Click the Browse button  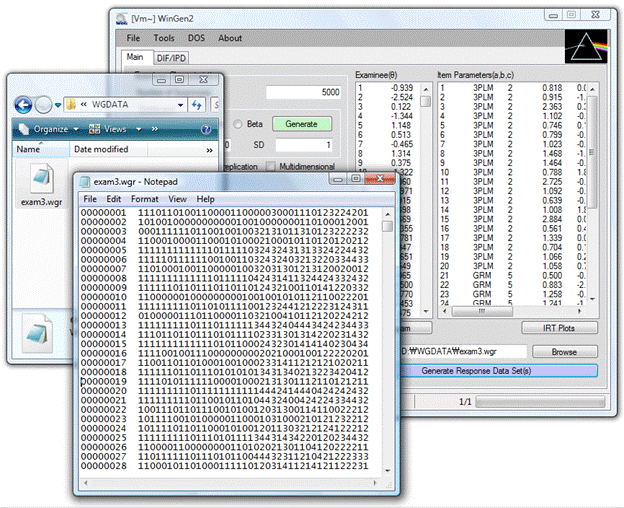[x=564, y=352]
